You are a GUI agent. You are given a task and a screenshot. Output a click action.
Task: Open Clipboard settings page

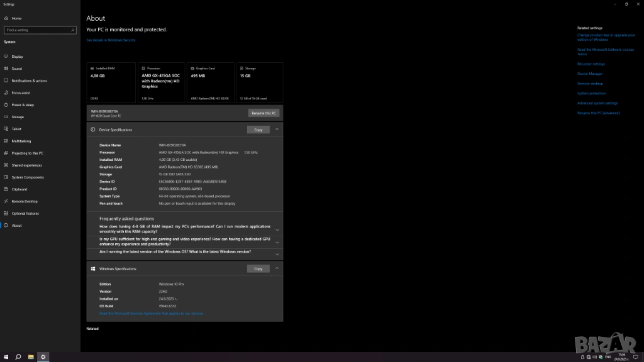pyautogui.click(x=19, y=189)
